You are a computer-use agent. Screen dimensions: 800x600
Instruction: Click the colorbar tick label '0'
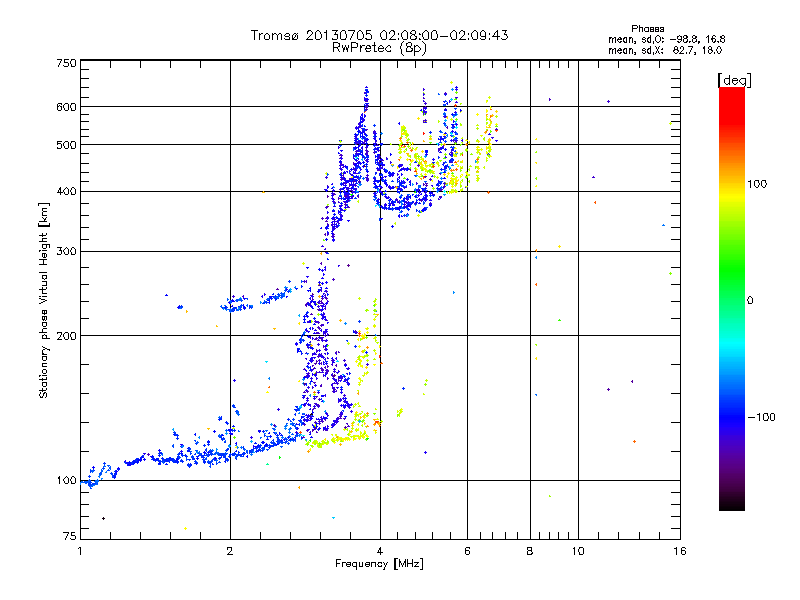(750, 300)
